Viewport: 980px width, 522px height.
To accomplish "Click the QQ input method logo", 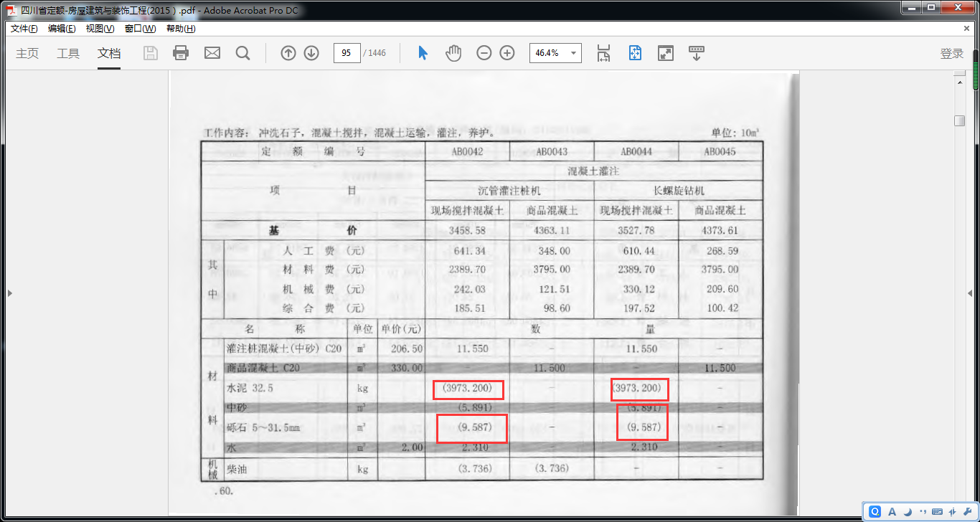I will (875, 511).
